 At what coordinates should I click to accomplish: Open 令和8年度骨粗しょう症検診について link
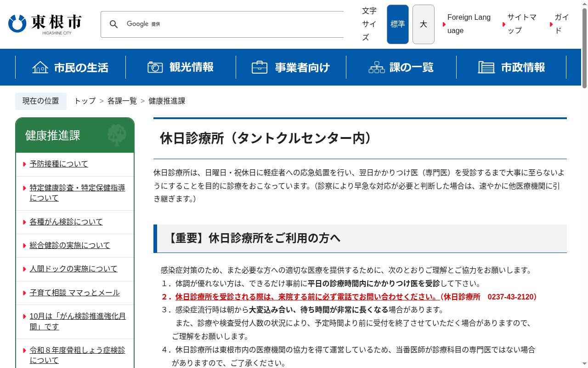point(78,355)
